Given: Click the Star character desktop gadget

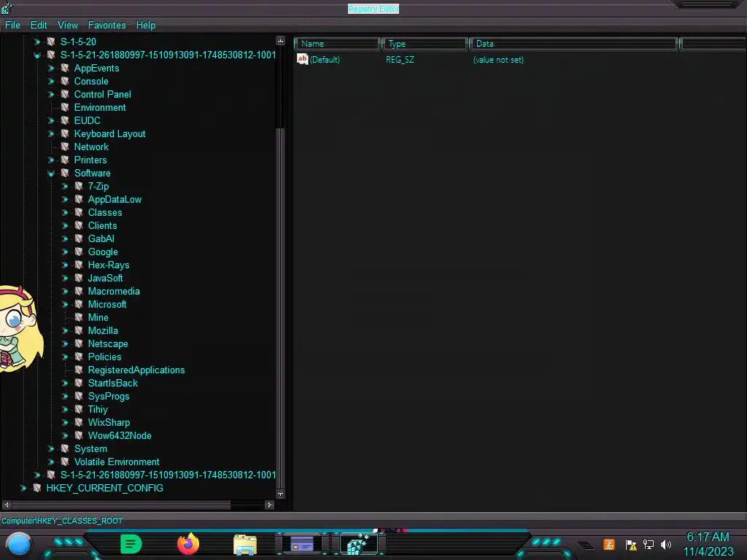Looking at the screenshot, I should pos(21,329).
